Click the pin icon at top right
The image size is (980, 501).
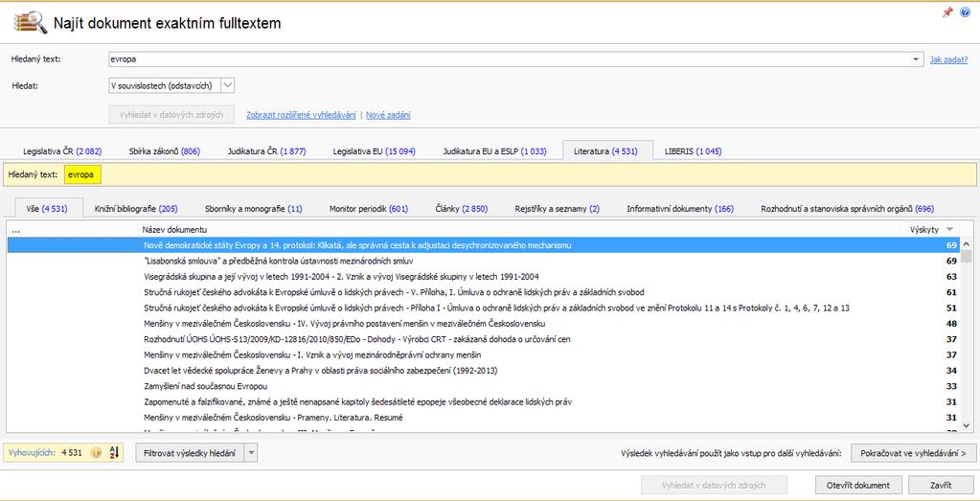click(947, 12)
